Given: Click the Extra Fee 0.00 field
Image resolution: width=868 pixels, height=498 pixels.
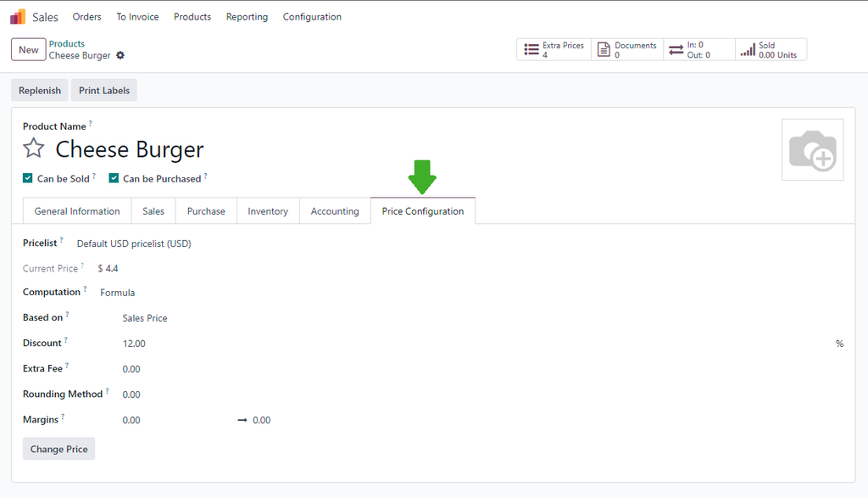Looking at the screenshot, I should click(131, 369).
